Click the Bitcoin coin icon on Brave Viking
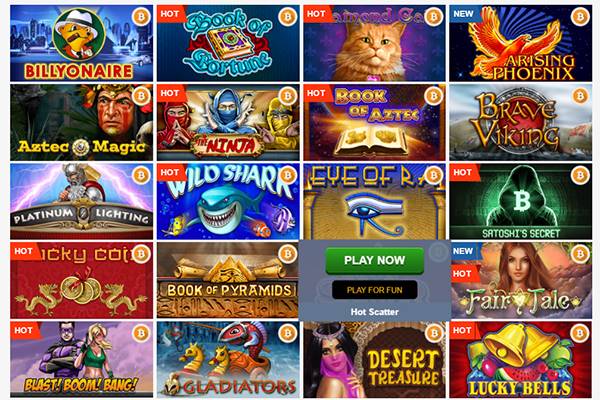 click(580, 96)
